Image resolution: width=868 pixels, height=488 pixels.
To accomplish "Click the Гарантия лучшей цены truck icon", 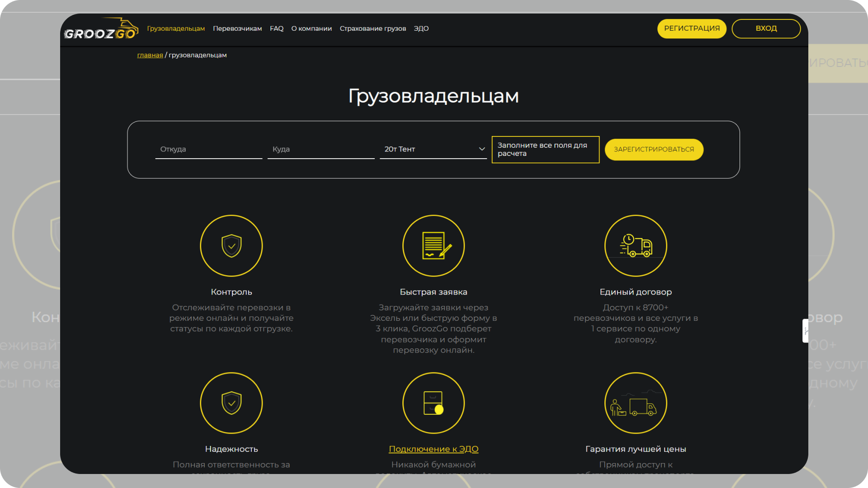I will pyautogui.click(x=636, y=403).
